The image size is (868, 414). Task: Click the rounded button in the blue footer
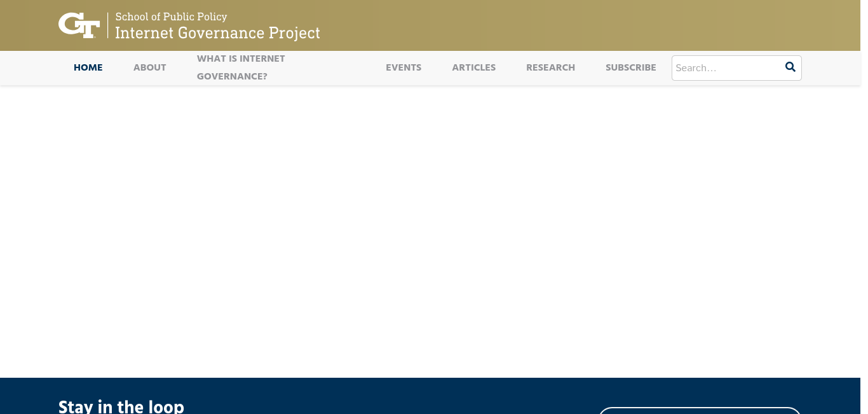click(700, 411)
